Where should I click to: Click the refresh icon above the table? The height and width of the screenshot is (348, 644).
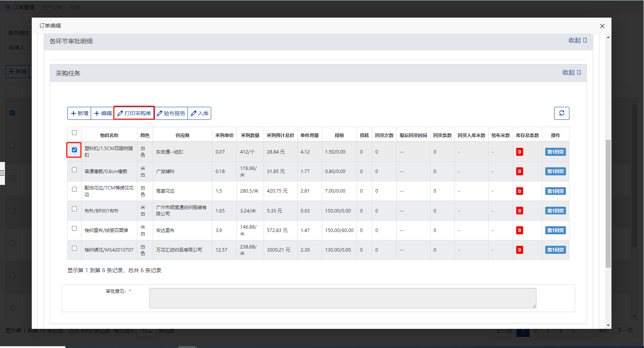pos(561,113)
